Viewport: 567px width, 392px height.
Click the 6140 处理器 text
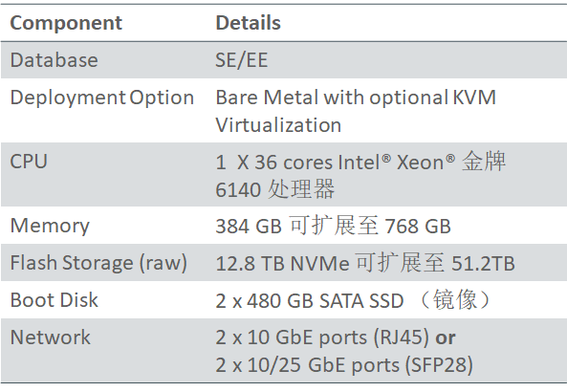point(274,189)
